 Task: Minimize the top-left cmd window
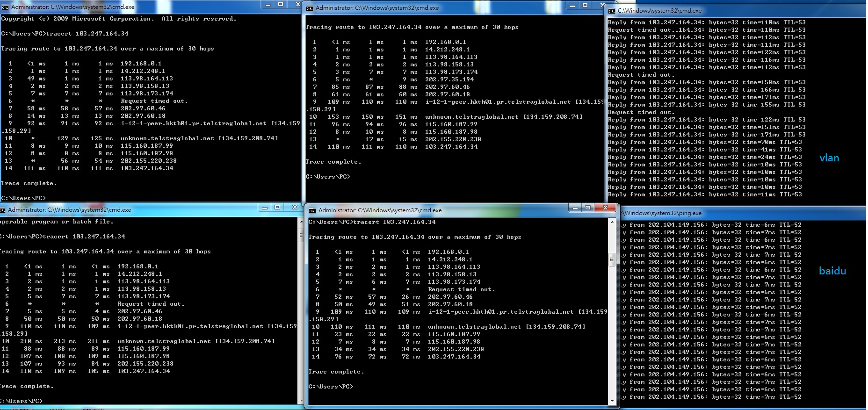point(268,5)
